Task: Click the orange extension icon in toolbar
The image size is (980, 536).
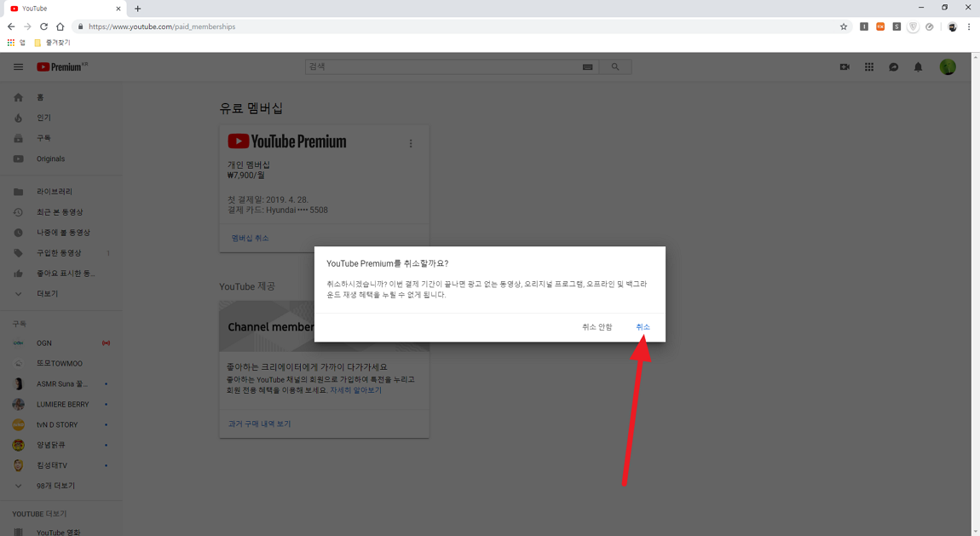Action: tap(880, 26)
